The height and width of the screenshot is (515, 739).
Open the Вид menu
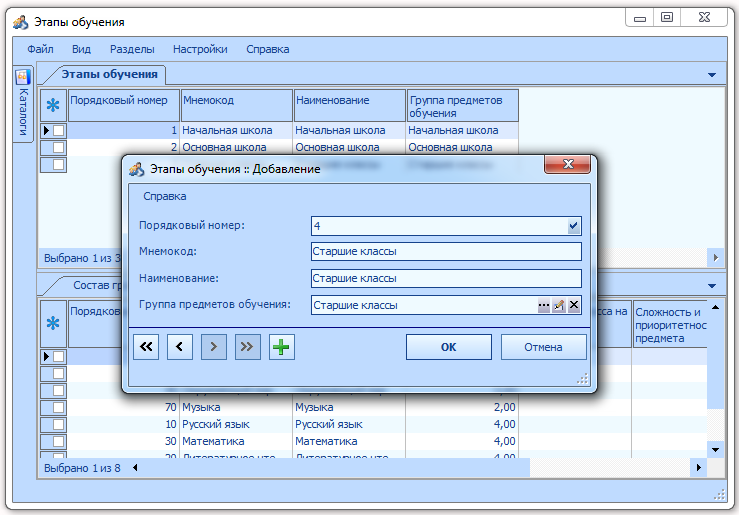click(x=81, y=49)
